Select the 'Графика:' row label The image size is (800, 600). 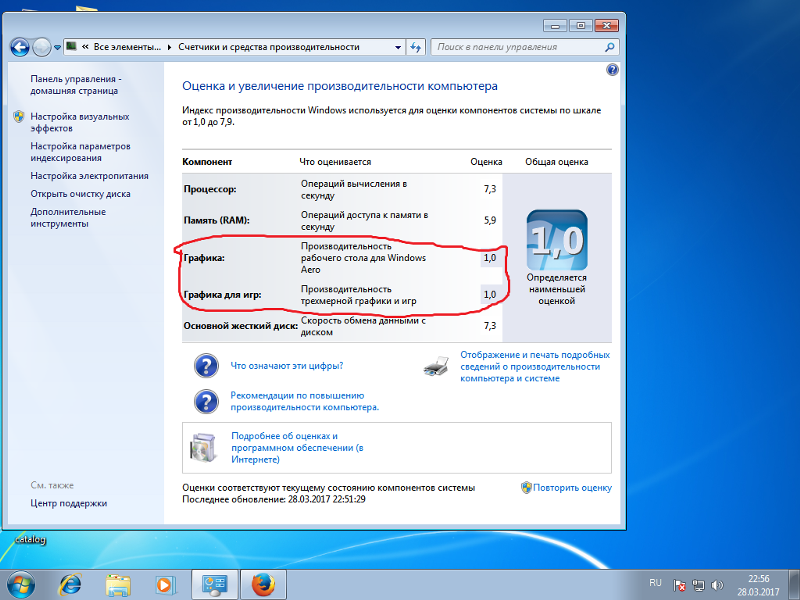204,258
